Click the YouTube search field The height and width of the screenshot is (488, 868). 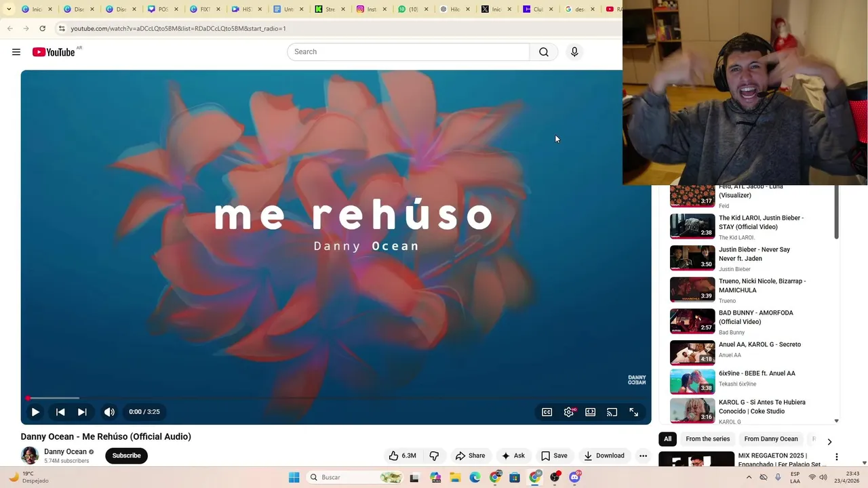[x=408, y=52]
